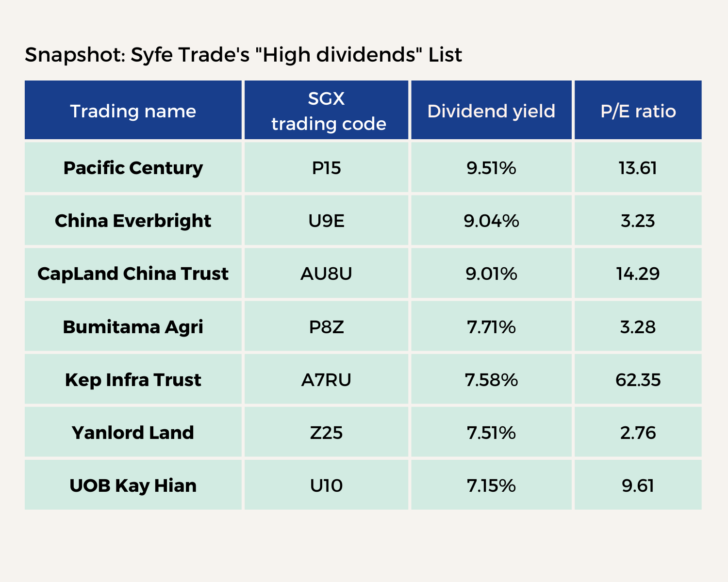
Task: Select the Dividend yield column header
Action: pyautogui.click(x=491, y=111)
